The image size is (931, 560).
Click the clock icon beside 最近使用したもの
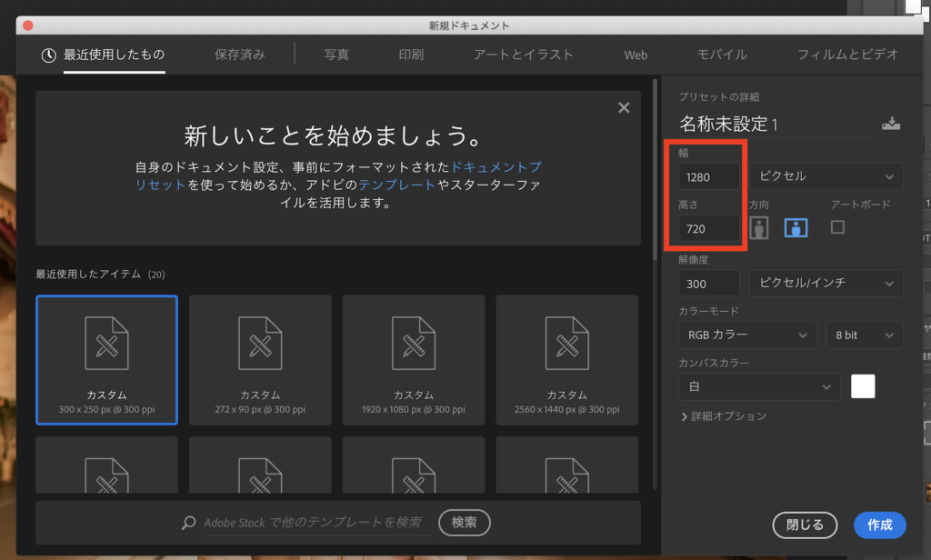49,55
